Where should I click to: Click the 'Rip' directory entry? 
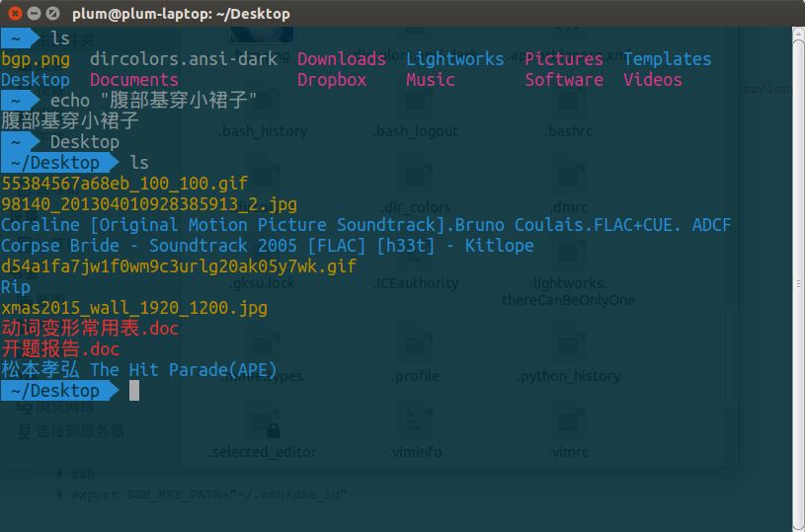tap(16, 287)
